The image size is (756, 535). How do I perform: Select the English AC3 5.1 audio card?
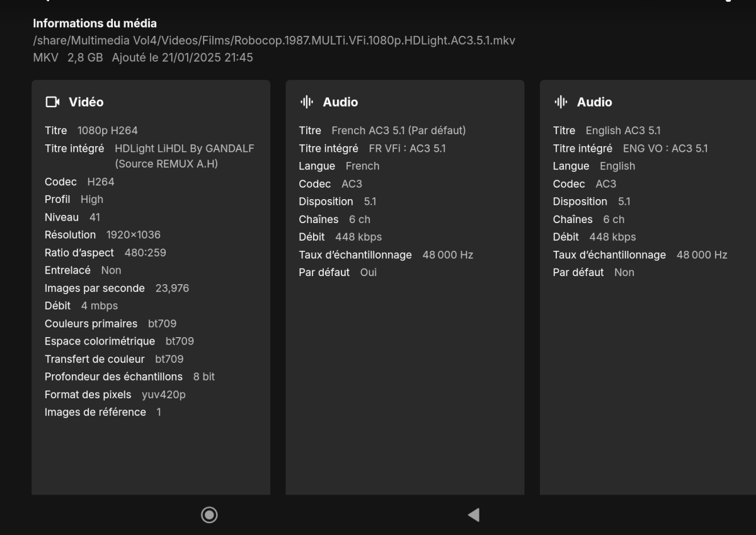[x=643, y=284]
